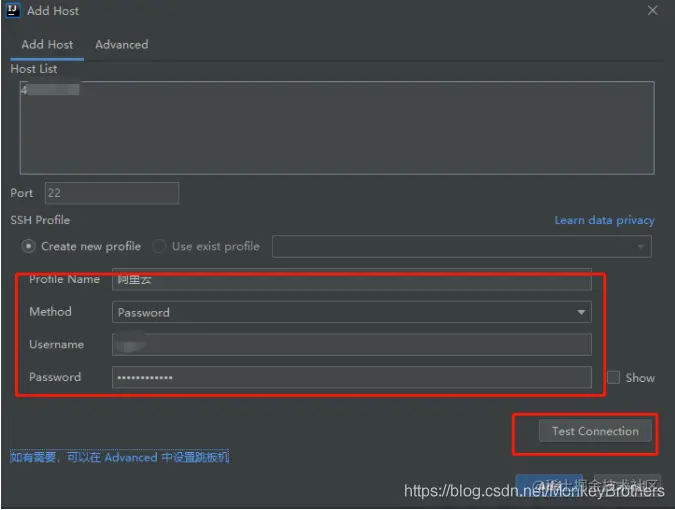Open the Advanced tab

pos(121,45)
